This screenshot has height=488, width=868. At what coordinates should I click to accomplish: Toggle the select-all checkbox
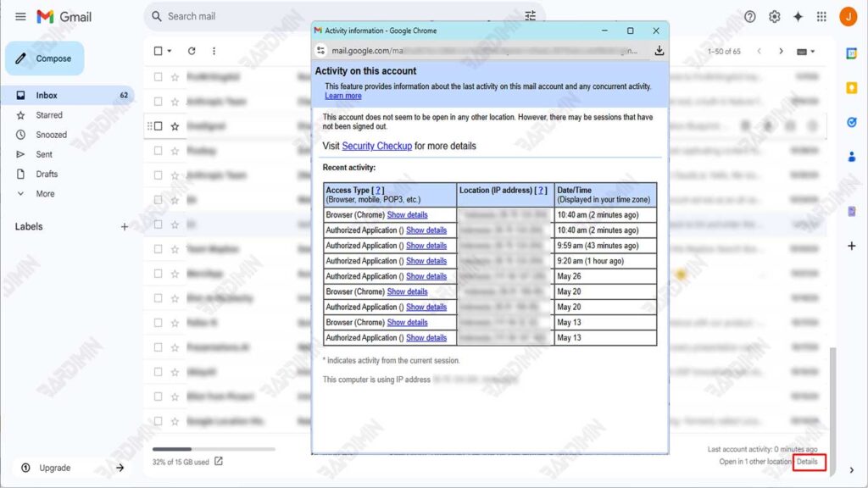[159, 51]
